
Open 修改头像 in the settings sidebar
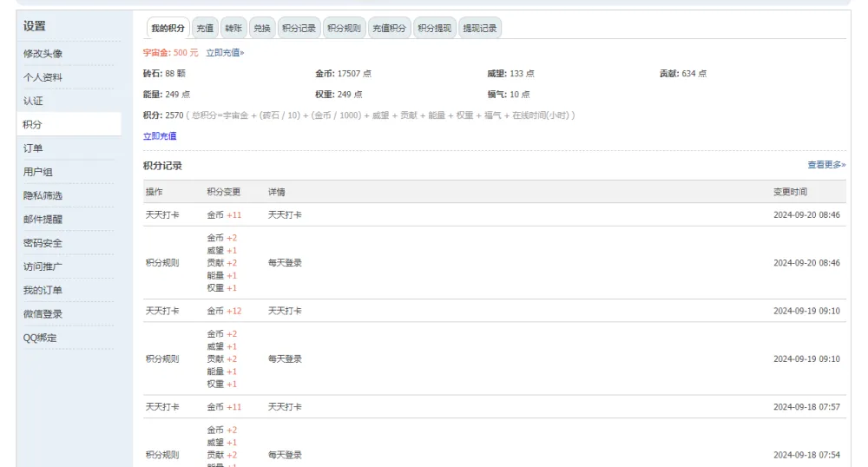43,54
